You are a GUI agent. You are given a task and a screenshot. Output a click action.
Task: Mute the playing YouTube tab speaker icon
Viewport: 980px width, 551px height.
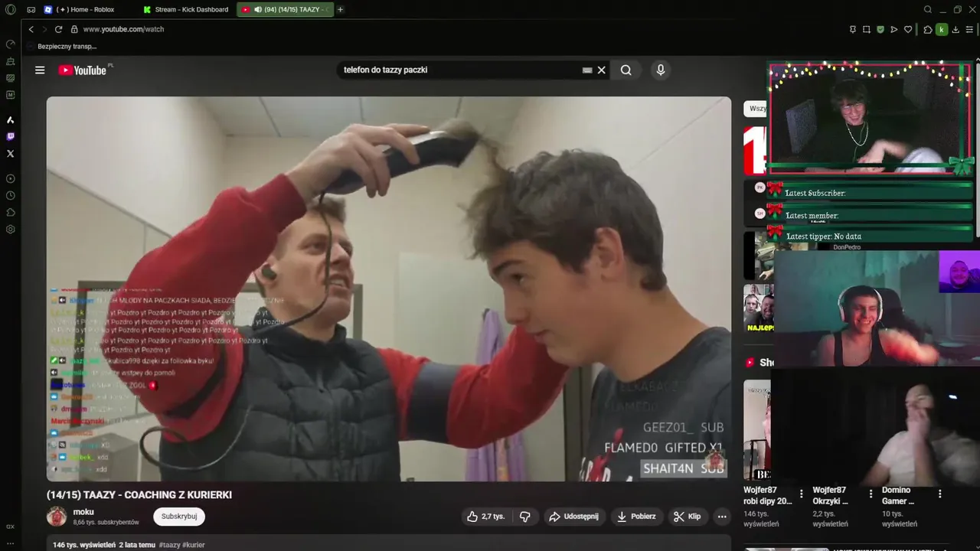(x=257, y=9)
